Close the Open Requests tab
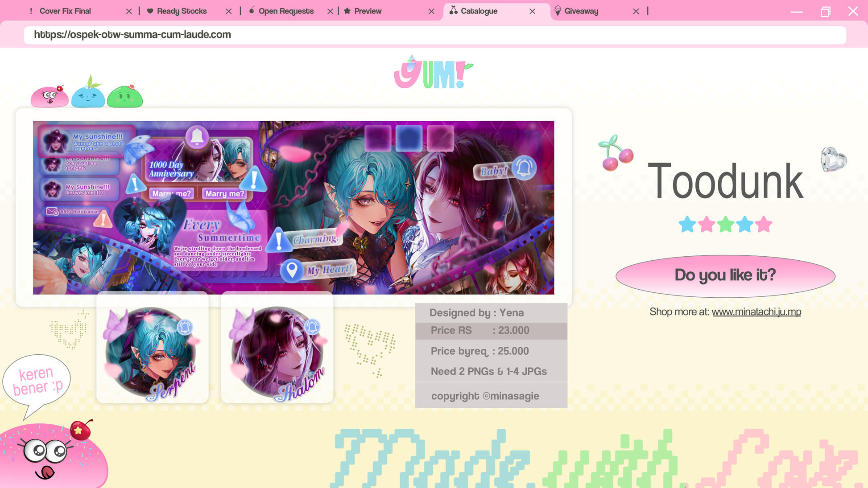 click(x=330, y=11)
